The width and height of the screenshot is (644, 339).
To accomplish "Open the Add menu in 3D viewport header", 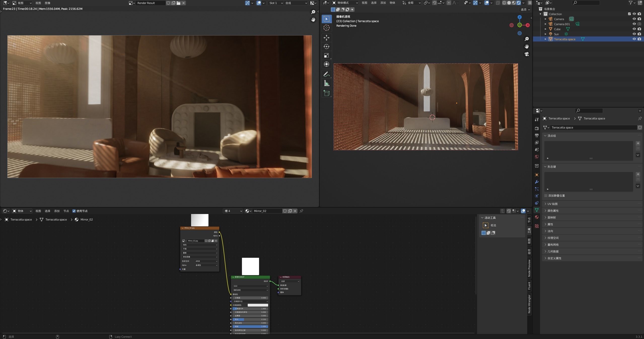I will point(383,3).
